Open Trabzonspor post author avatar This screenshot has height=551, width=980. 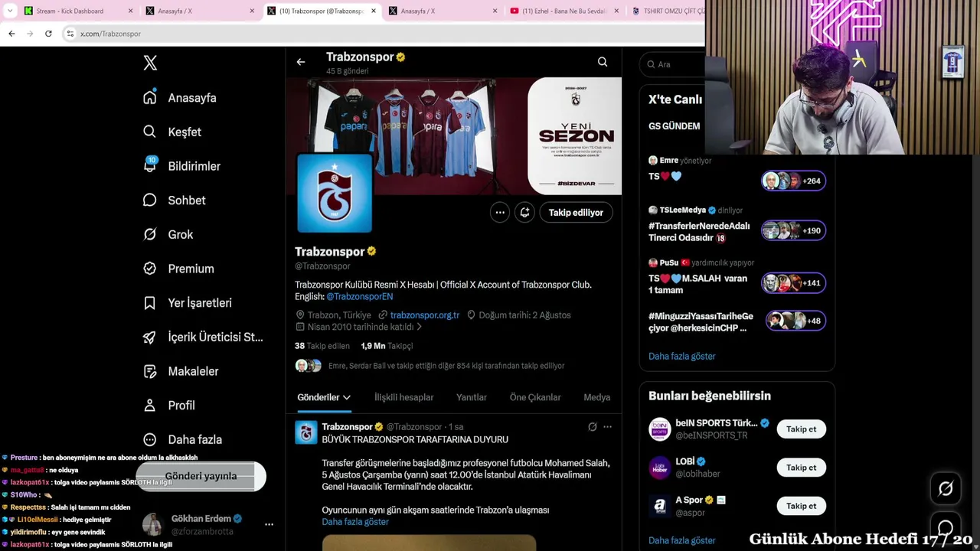pyautogui.click(x=306, y=432)
